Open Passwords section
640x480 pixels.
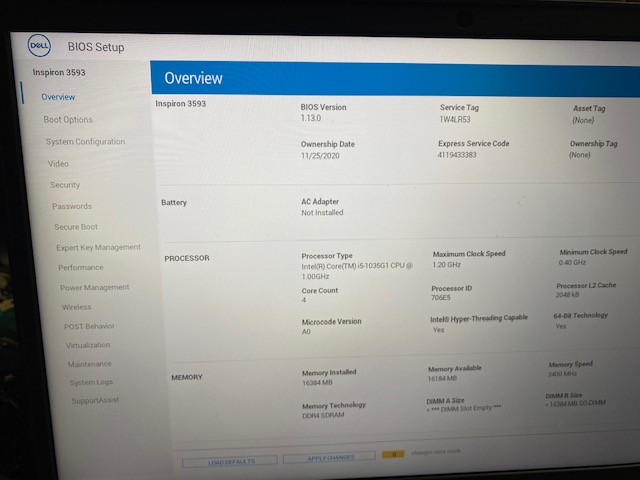(72, 206)
